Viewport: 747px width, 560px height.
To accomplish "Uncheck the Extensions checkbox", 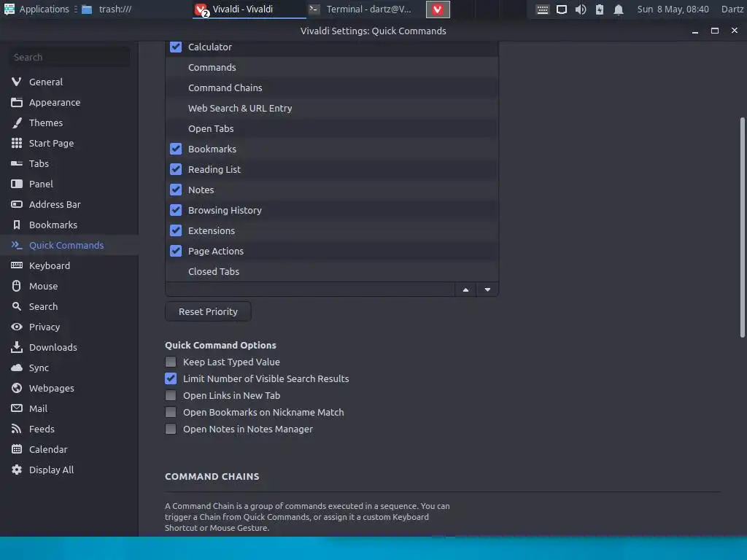I will point(176,230).
